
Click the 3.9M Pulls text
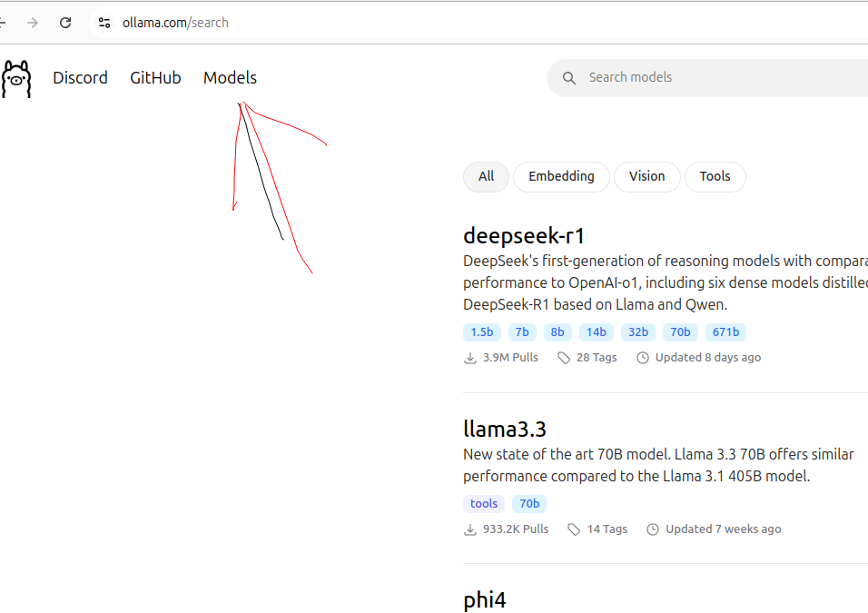point(510,358)
